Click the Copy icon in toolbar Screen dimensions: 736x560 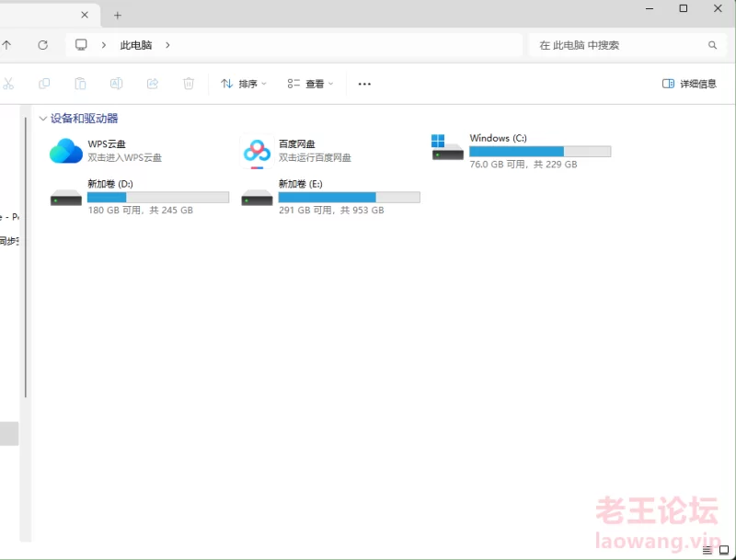point(44,84)
